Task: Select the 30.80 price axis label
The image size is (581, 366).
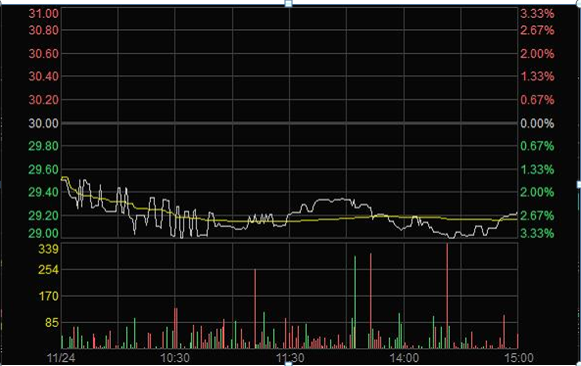Action: pyautogui.click(x=44, y=30)
